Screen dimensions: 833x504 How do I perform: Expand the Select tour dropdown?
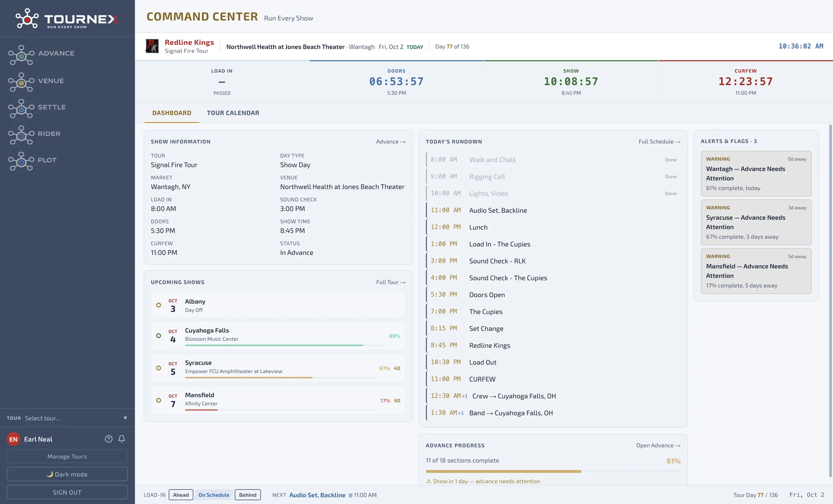[67, 418]
